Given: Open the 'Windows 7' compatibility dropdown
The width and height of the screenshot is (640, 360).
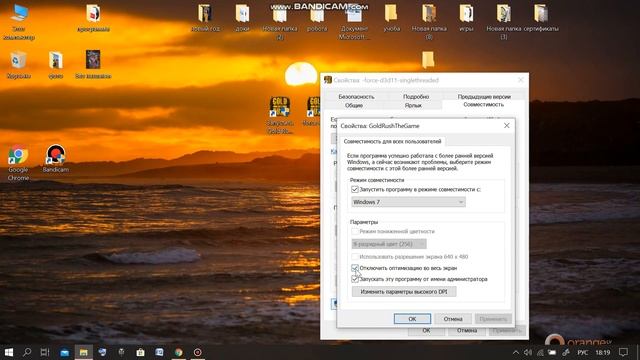Looking at the screenshot, I should coord(408,202).
